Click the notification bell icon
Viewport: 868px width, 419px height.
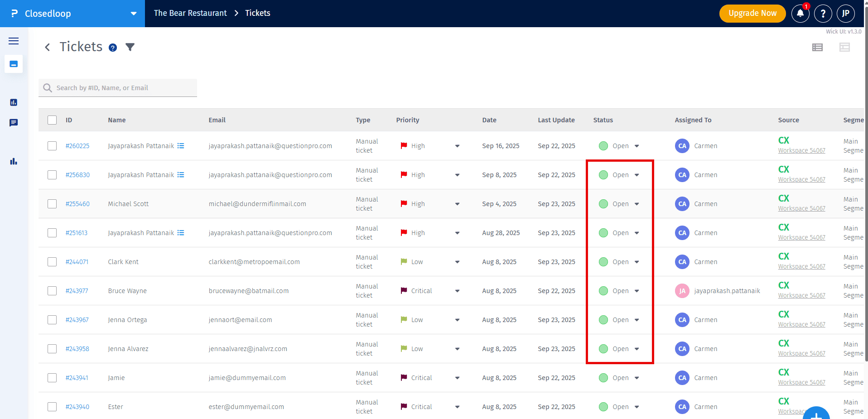800,14
